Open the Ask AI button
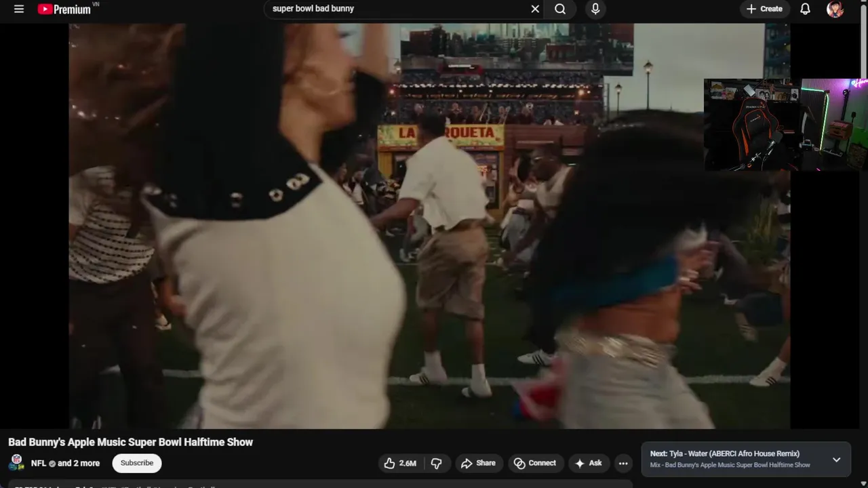The height and width of the screenshot is (488, 868). point(588,463)
